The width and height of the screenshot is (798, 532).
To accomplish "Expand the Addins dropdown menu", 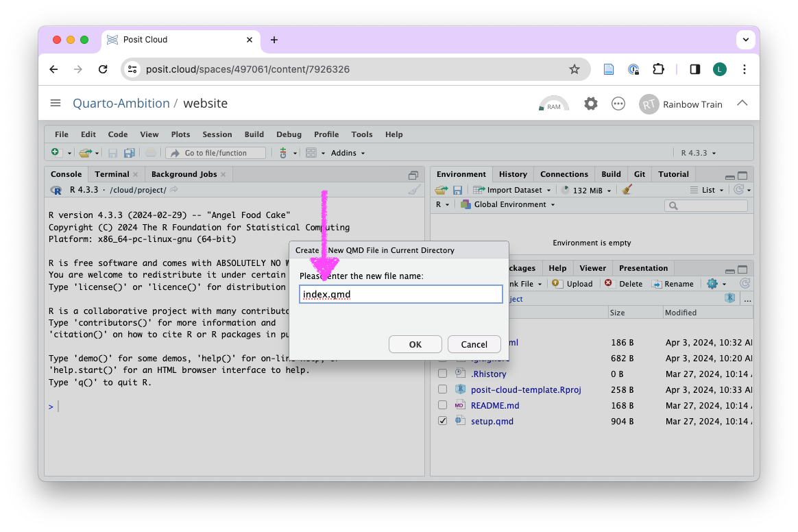I will (348, 153).
